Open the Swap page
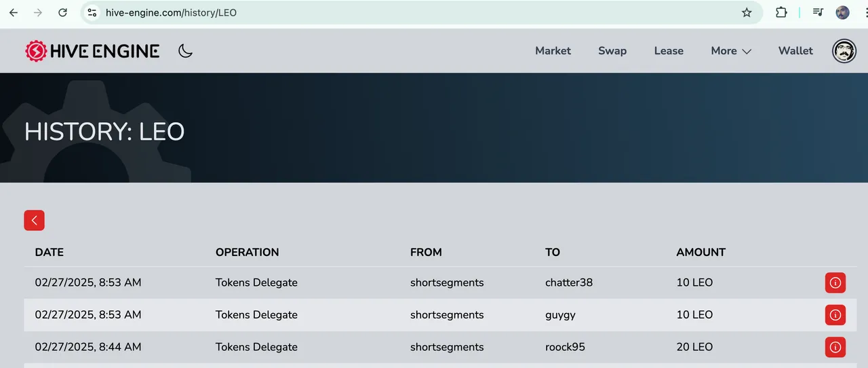 point(612,51)
